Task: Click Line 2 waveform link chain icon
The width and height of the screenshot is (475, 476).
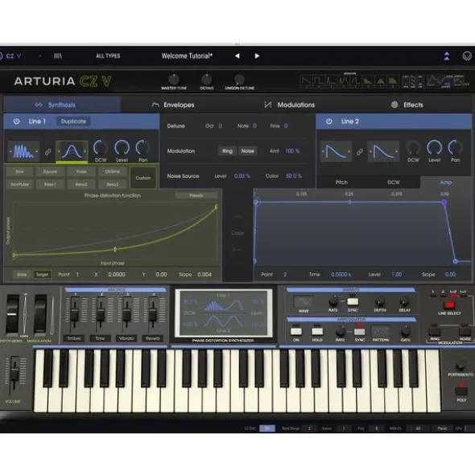Action: pyautogui.click(x=360, y=151)
